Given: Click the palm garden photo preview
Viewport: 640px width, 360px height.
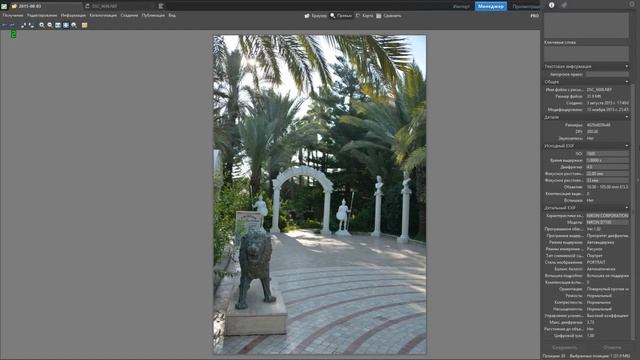Looking at the screenshot, I should (x=320, y=194).
